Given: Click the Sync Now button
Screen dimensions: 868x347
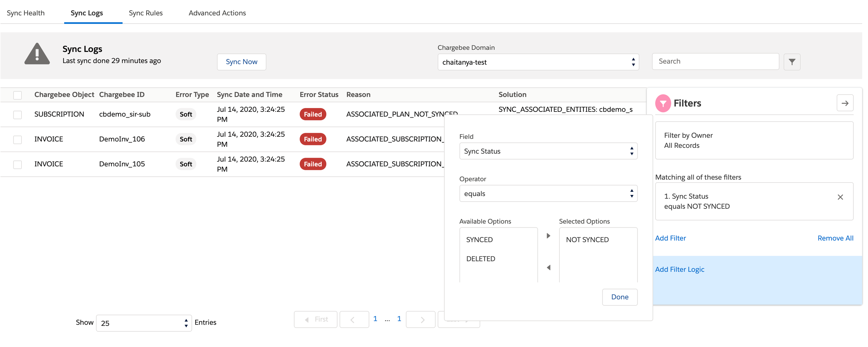Looking at the screenshot, I should tap(241, 62).
